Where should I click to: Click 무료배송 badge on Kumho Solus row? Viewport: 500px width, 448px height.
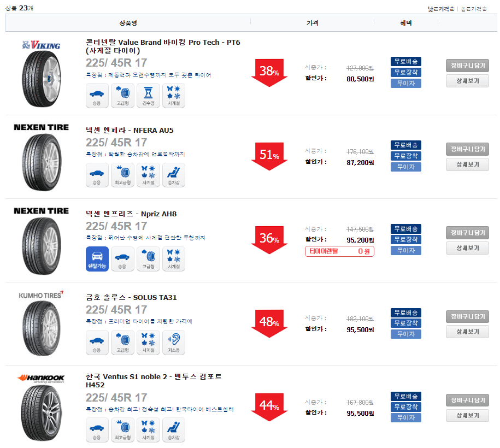[x=405, y=313]
